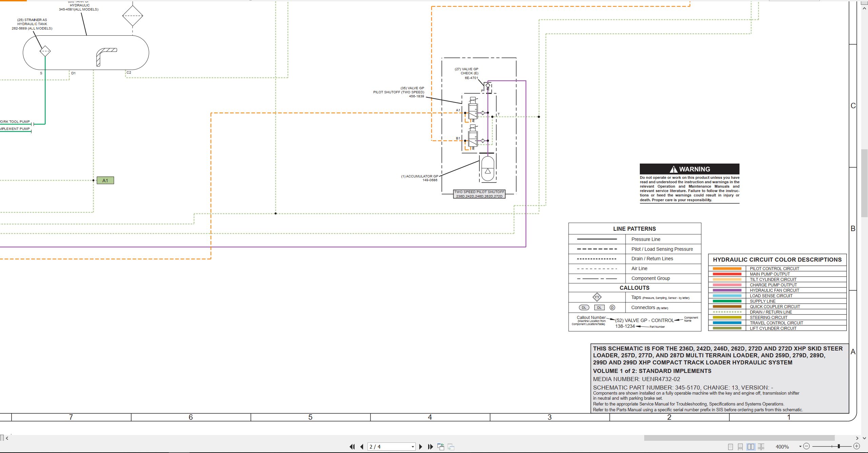Click the zoom in plus button
The image size is (868, 453).
856,447
